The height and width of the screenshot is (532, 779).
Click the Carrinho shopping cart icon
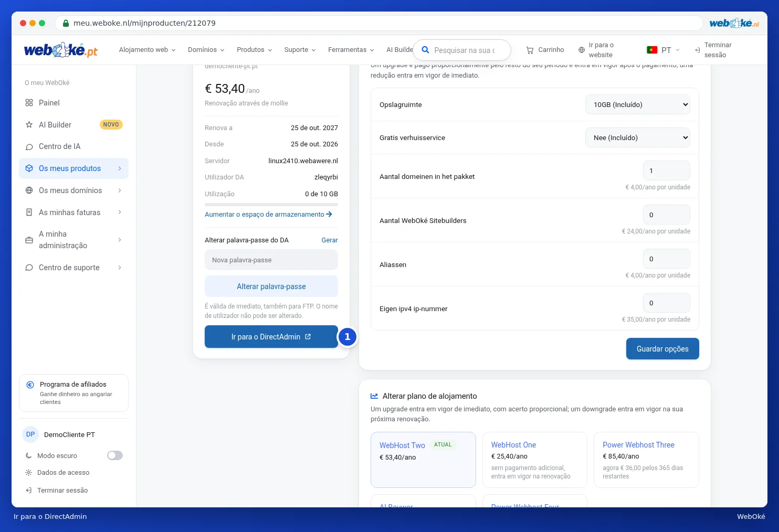530,50
